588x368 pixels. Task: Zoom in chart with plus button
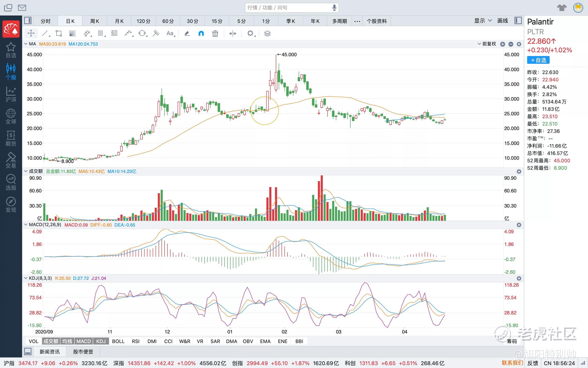click(503, 44)
